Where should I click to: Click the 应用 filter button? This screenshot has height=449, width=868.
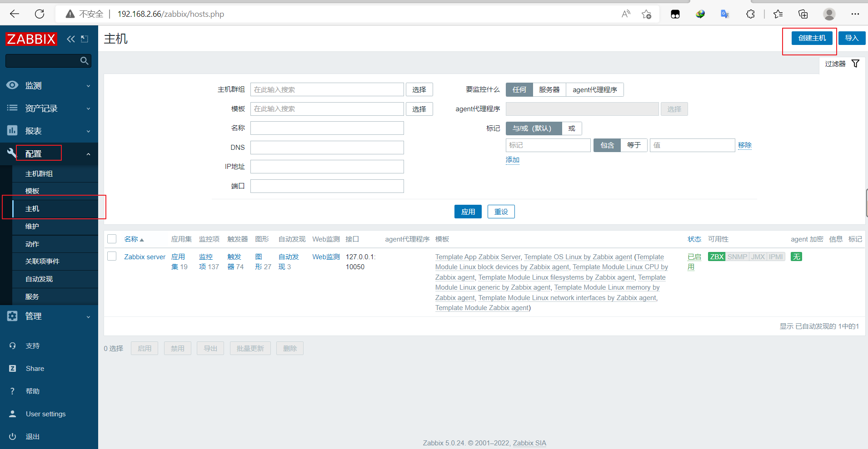point(468,212)
